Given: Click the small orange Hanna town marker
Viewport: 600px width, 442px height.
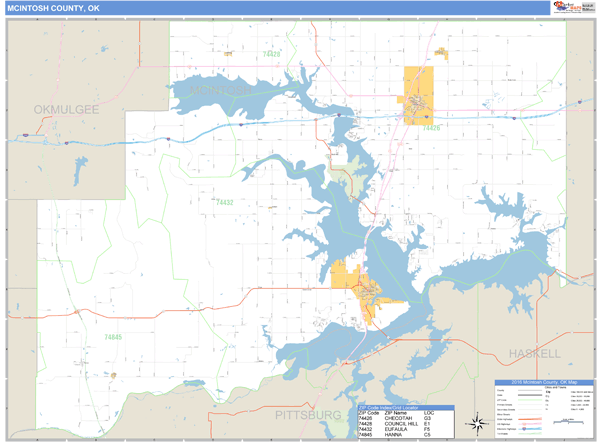Looking at the screenshot, I should (114, 375).
